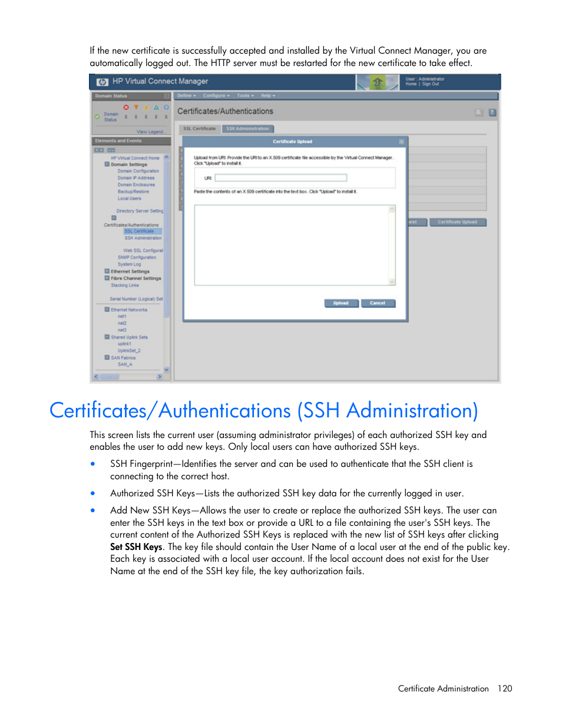Select SSH Administration tree item
The image size is (562, 728).
pos(143,238)
